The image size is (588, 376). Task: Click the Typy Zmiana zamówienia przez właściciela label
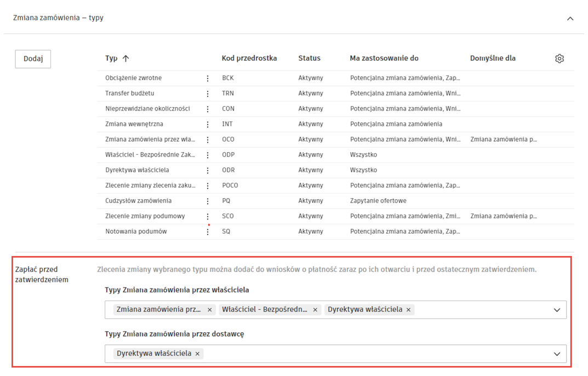[x=177, y=290]
